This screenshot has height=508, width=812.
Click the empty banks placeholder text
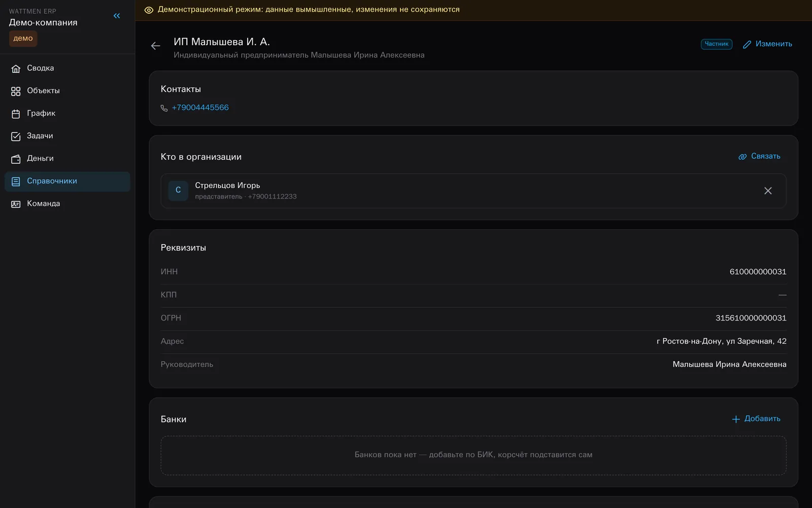pos(473,455)
